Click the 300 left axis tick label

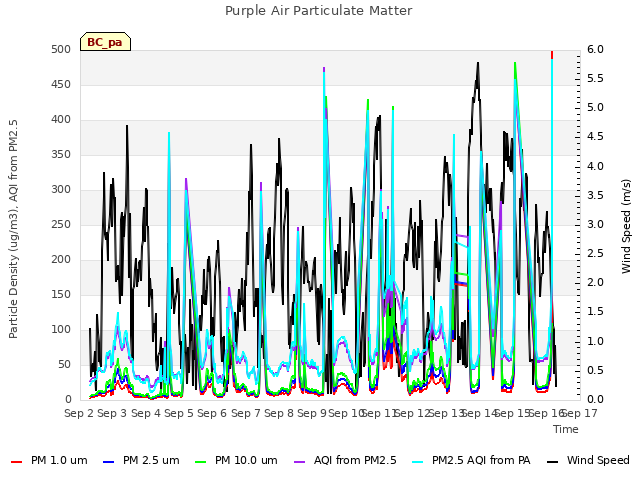tap(61, 190)
